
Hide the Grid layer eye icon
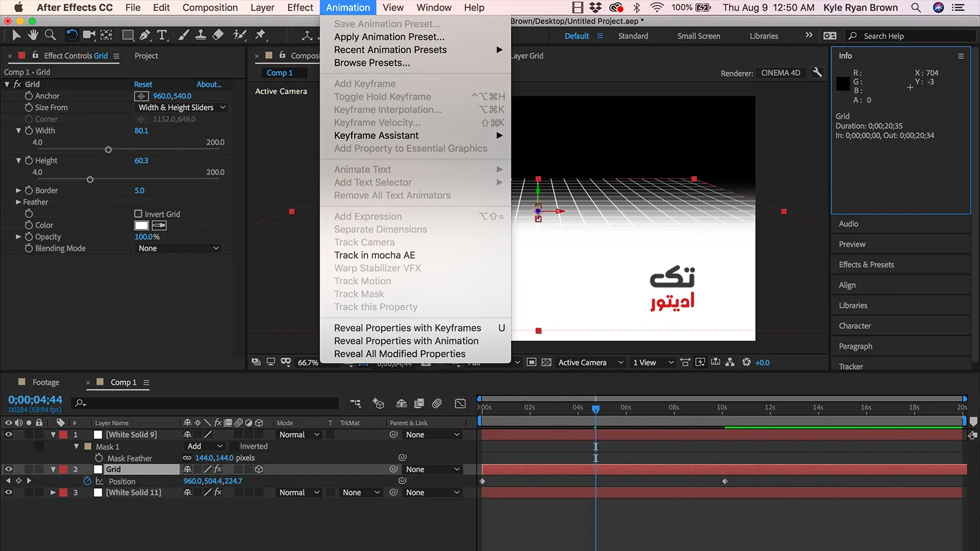click(9, 470)
